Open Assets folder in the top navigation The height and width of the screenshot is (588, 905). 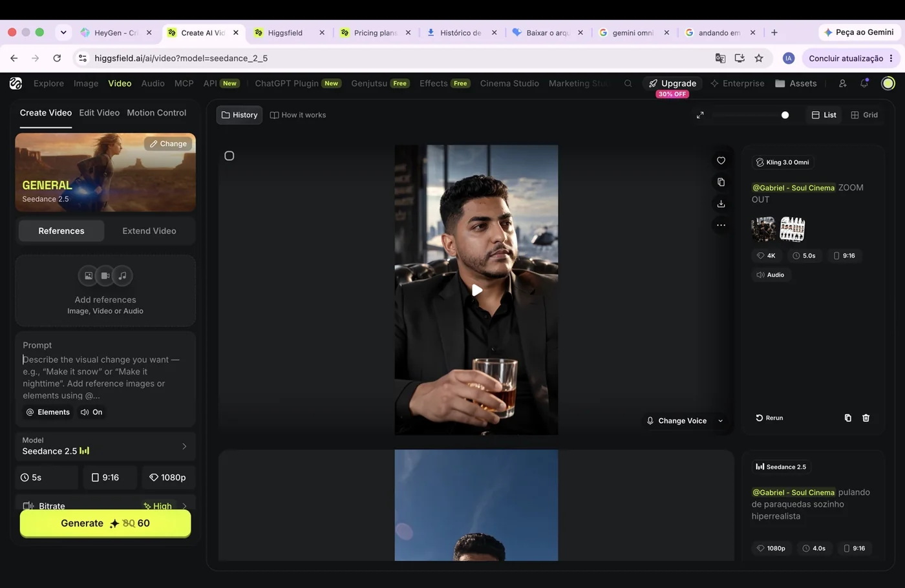tap(796, 83)
